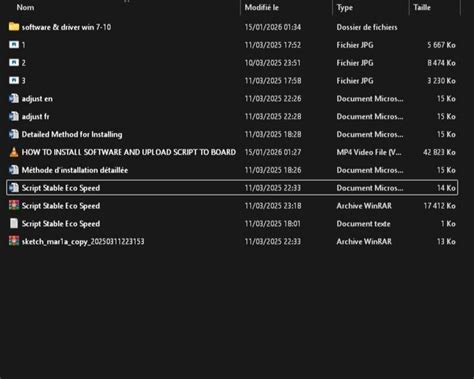Sort files by the Nom column header
The width and height of the screenshot is (474, 379).
coord(25,7)
